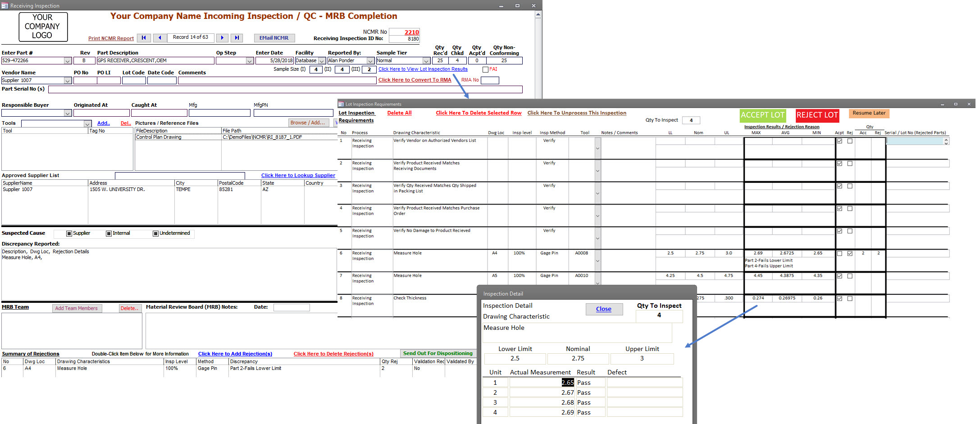The image size is (980, 424).
Task: Go to the previous record
Action: [x=160, y=38]
